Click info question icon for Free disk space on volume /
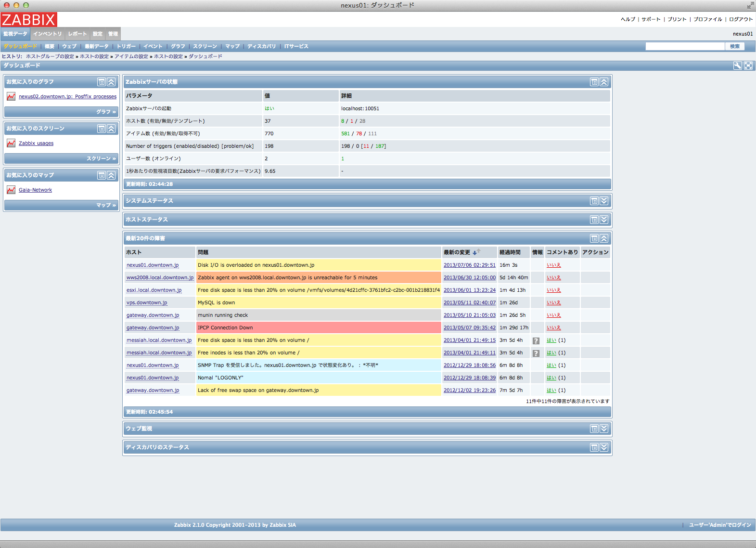Image resolution: width=756 pixels, height=548 pixels. click(x=536, y=340)
